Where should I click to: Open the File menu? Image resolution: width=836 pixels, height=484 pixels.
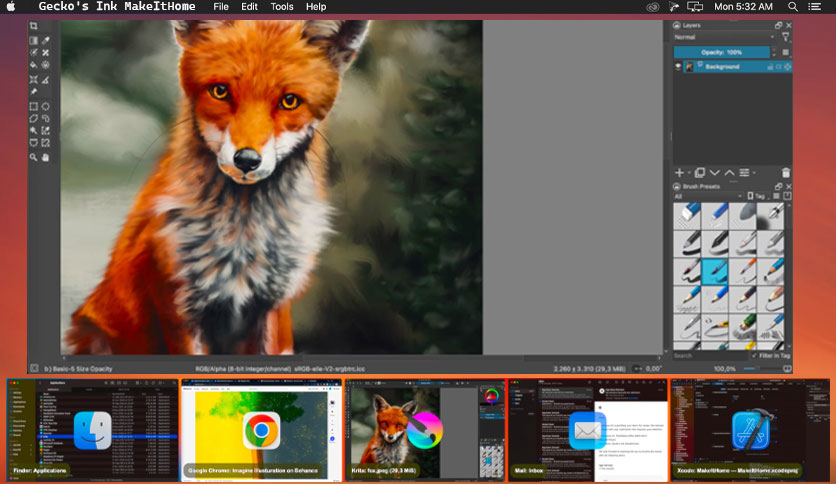[221, 6]
